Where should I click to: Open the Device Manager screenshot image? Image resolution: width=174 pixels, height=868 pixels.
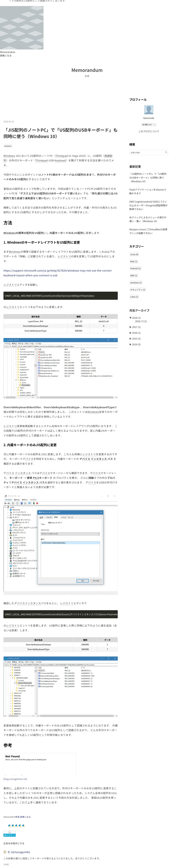click(60, 545)
